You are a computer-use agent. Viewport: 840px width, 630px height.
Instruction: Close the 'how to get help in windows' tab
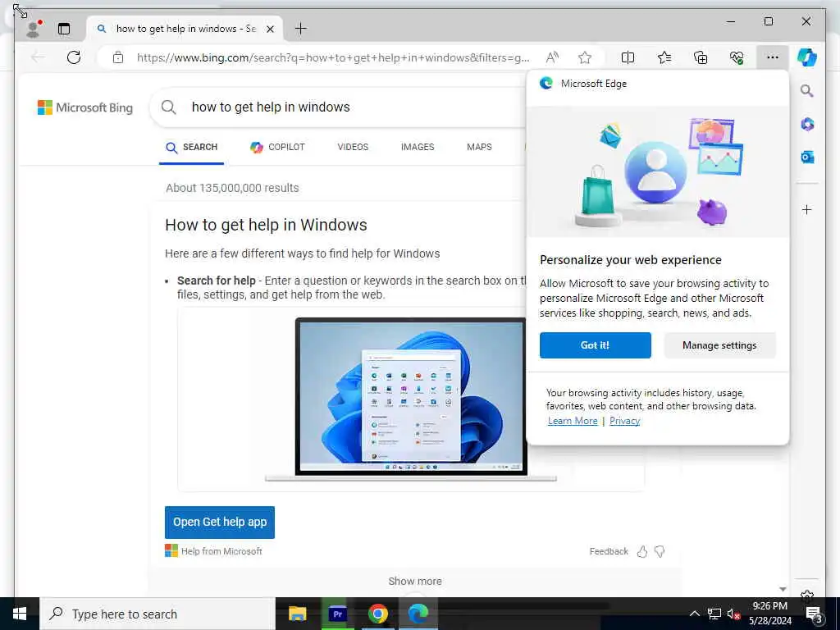pyautogui.click(x=271, y=29)
